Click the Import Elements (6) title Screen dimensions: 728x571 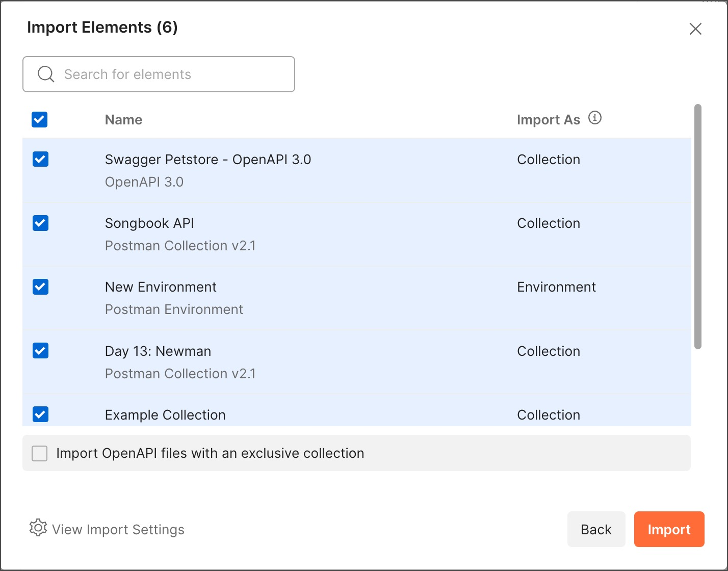102,27
